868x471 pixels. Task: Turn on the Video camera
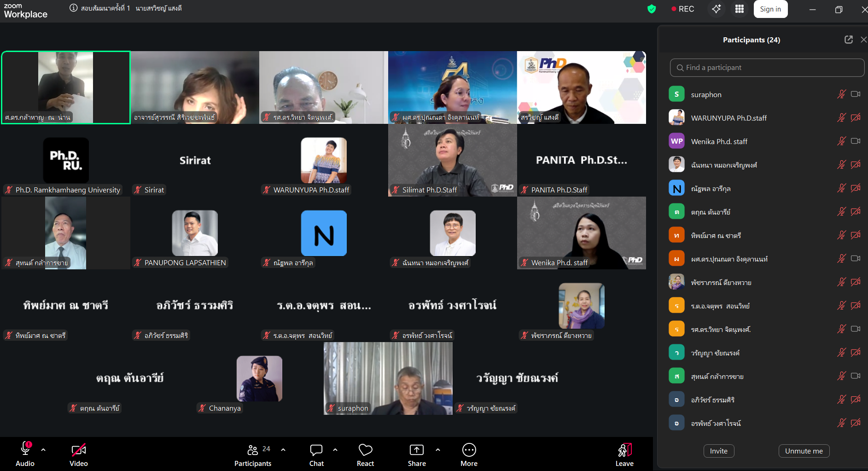pyautogui.click(x=79, y=455)
